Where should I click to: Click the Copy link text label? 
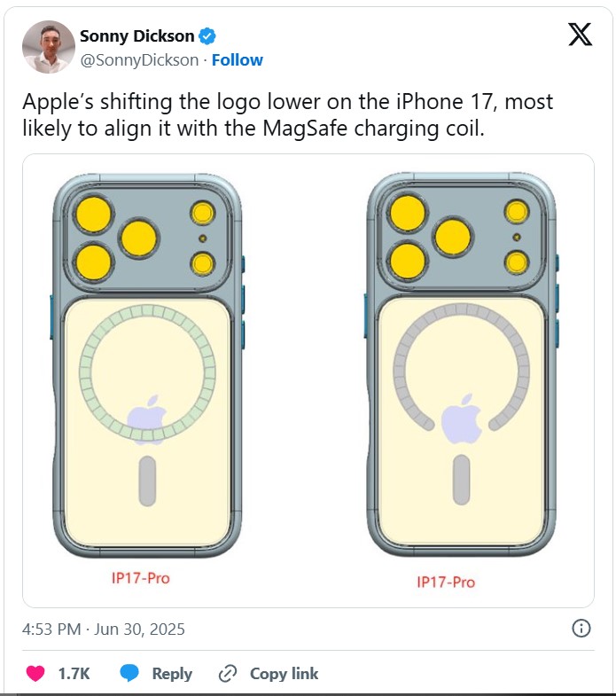click(x=284, y=674)
